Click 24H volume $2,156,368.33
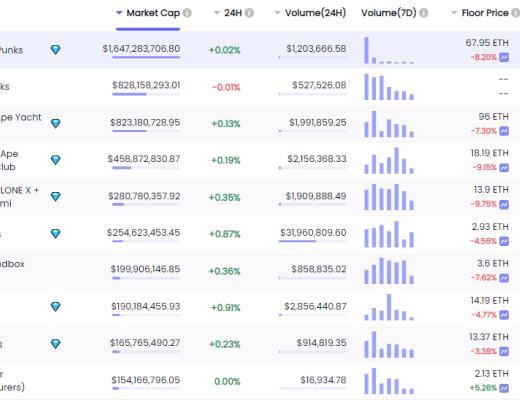Screen dimensions: 520x400 pos(317,159)
